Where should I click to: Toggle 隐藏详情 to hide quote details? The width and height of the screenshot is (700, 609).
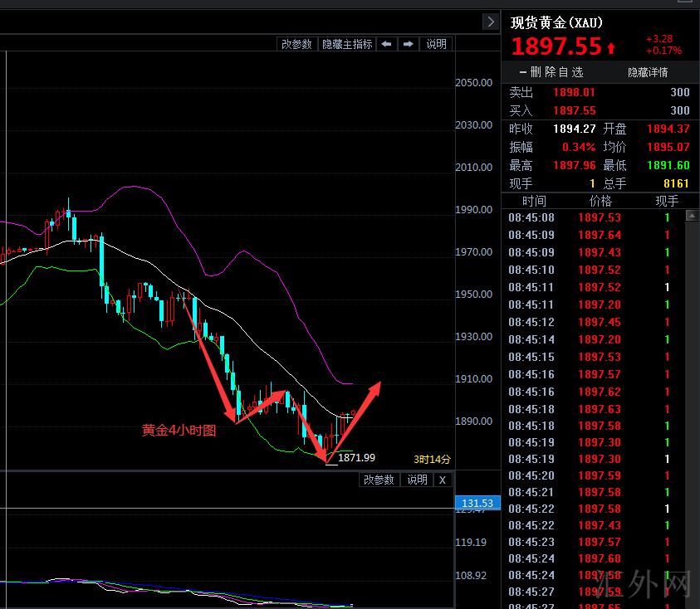coord(648,72)
